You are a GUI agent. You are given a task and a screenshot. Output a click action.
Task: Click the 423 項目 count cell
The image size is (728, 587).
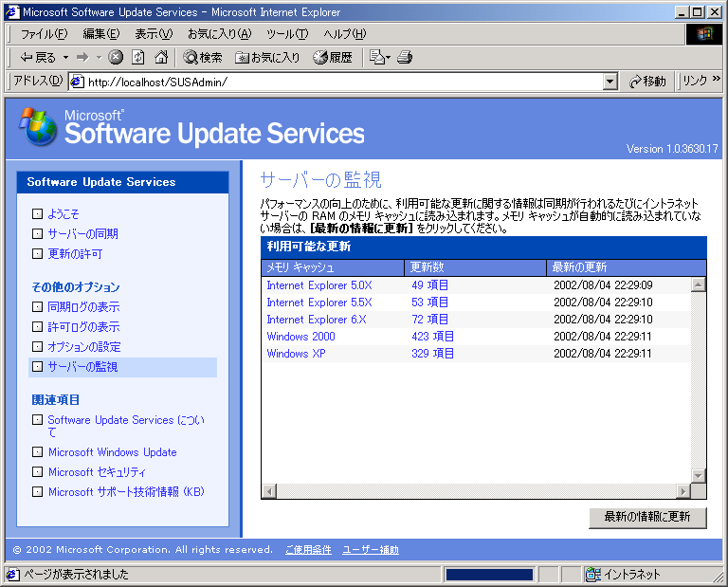point(432,337)
